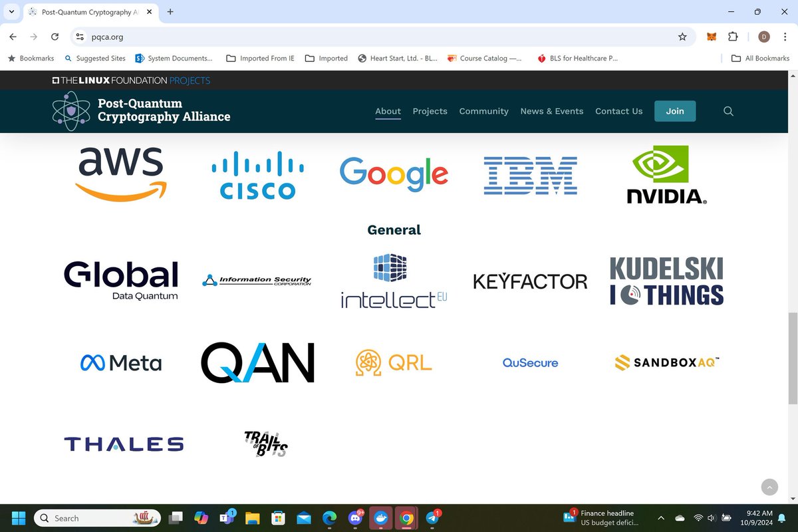798x532 pixels.
Task: Go to Contact Us page
Action: (619, 111)
